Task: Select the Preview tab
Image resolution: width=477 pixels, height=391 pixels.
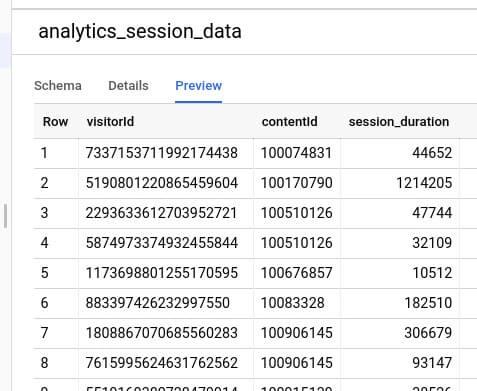Action: point(198,86)
